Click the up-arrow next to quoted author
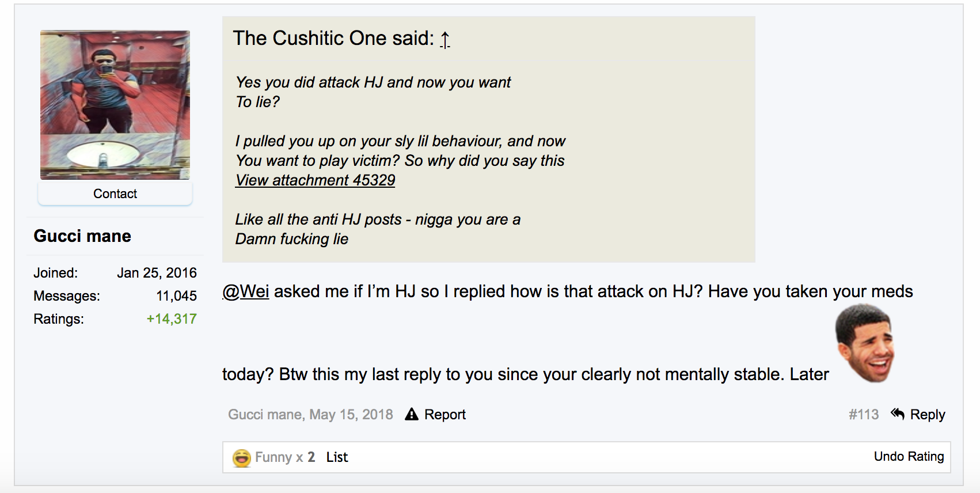Screen dimensions: 980x493 445,39
